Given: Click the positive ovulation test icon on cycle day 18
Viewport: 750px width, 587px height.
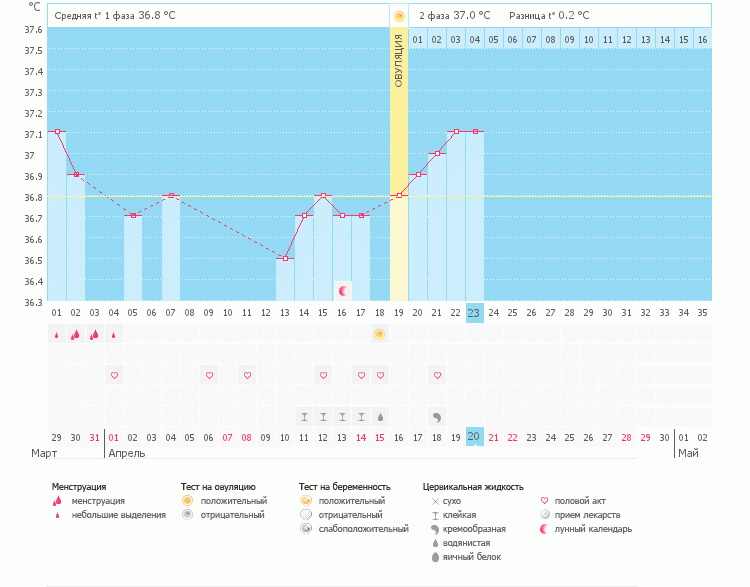Looking at the screenshot, I should click(379, 334).
